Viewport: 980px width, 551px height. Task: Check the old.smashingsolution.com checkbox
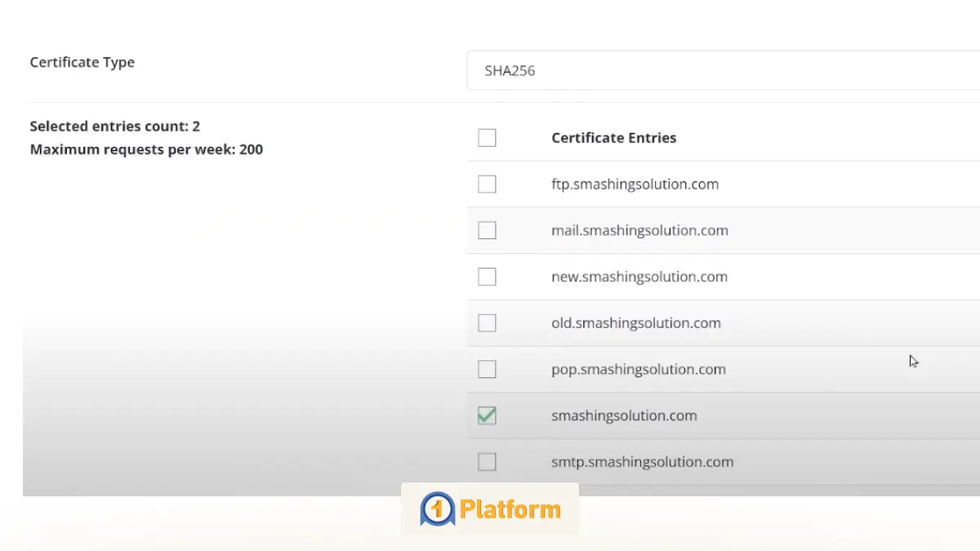[487, 322]
